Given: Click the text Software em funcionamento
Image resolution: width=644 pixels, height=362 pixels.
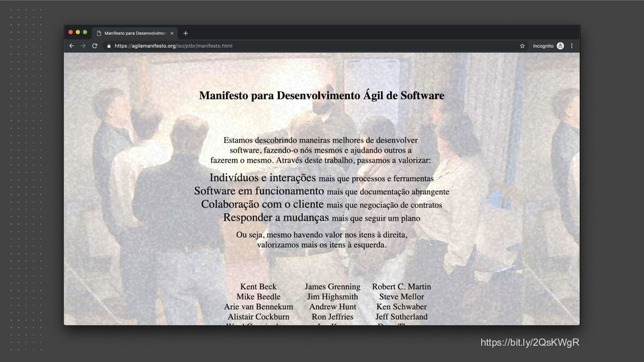Looking at the screenshot, I should pyautogui.click(x=259, y=191).
